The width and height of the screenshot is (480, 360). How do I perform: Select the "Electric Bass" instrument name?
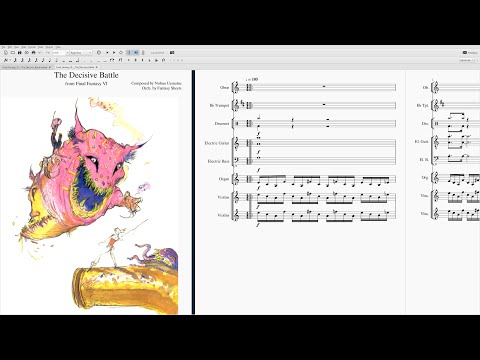(218, 161)
